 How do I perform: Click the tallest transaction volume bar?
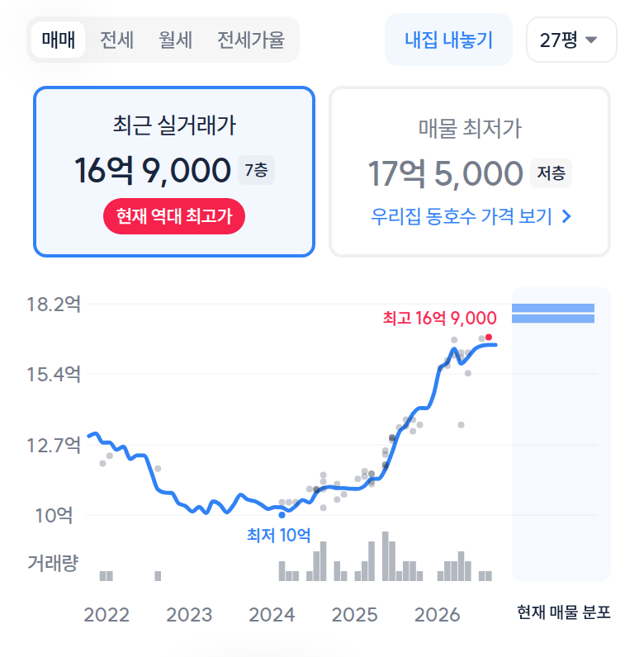pos(386,556)
